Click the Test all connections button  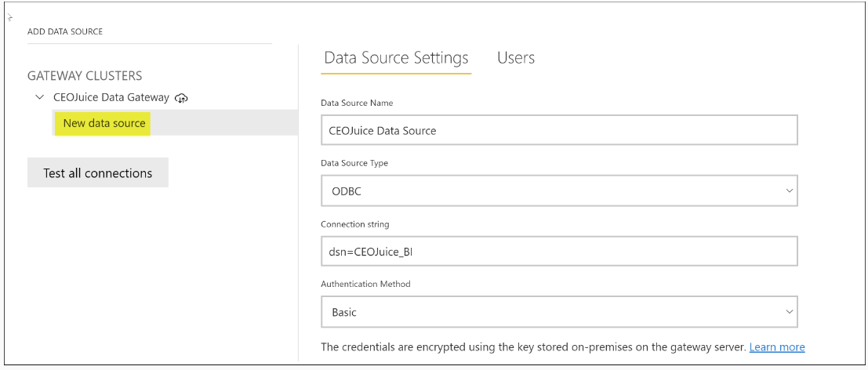pos(98,173)
